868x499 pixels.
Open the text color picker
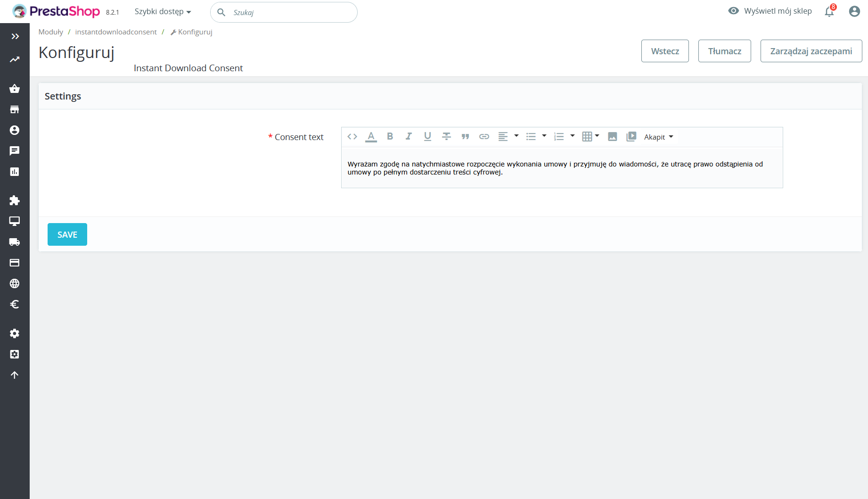371,137
